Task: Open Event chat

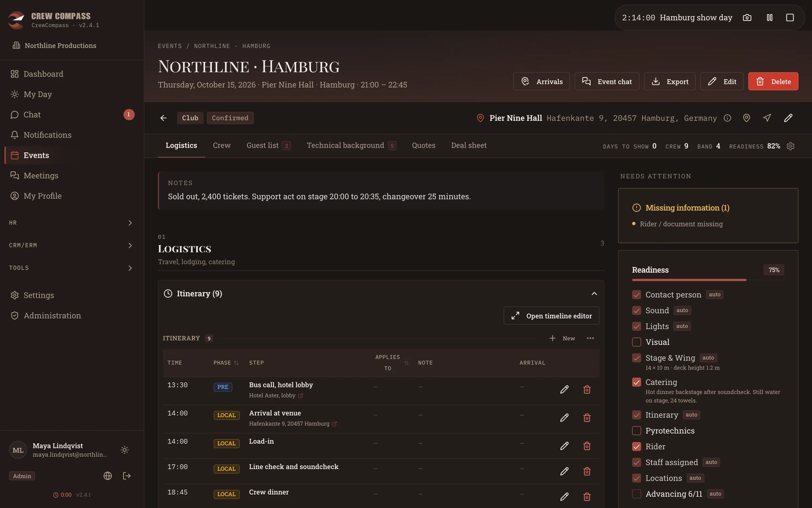Action: [x=607, y=81]
